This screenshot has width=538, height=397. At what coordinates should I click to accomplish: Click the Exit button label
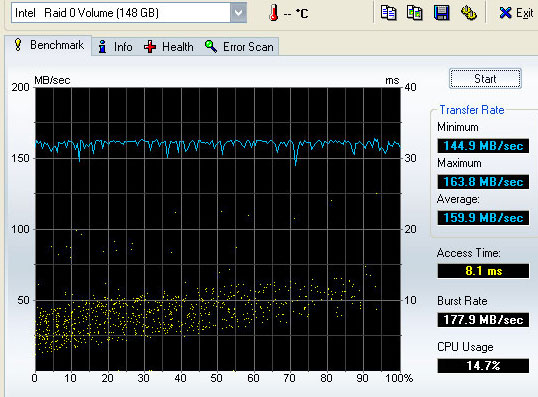pos(525,13)
